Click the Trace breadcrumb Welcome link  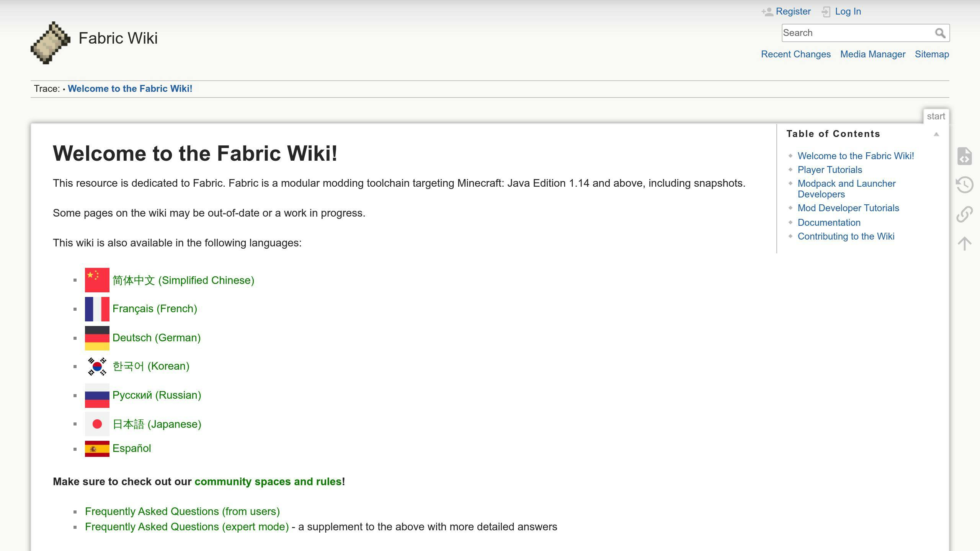click(x=130, y=89)
